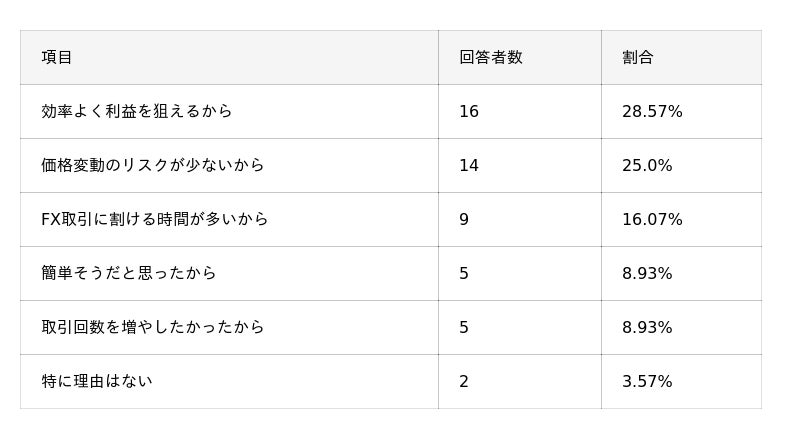Select the respondent count 9 cell
This screenshot has width=800, height=439.
click(464, 219)
